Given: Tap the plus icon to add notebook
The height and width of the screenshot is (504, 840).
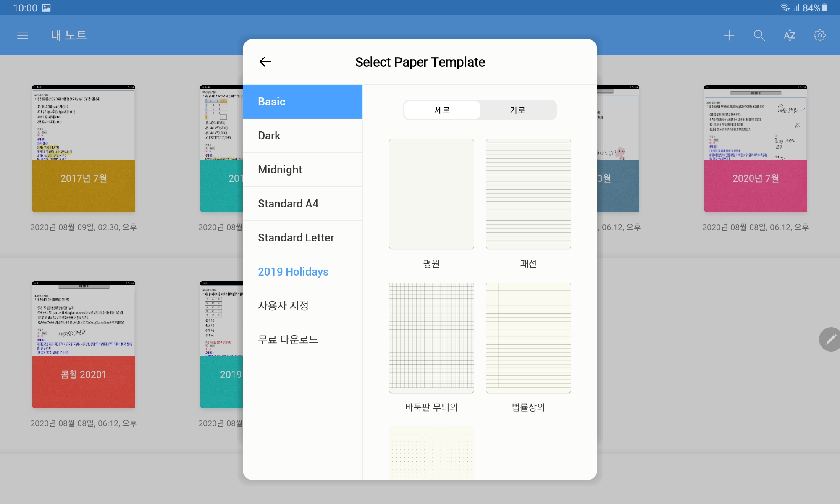Looking at the screenshot, I should (x=729, y=35).
